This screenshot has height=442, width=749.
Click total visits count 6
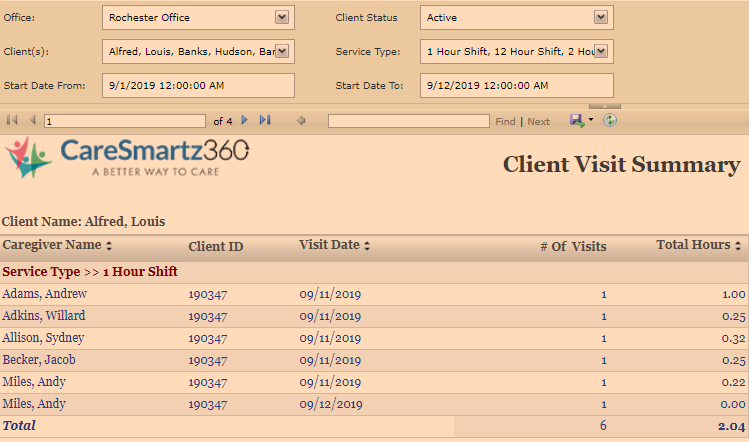tap(603, 425)
